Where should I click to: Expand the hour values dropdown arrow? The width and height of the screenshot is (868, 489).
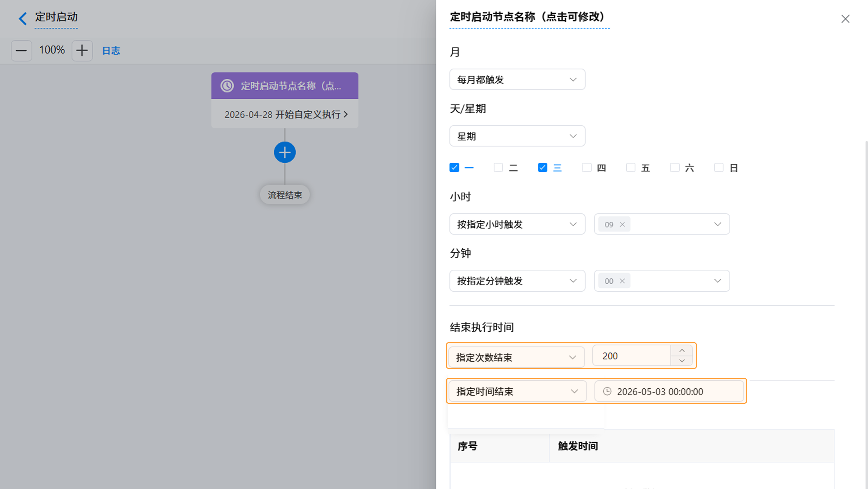coord(718,224)
